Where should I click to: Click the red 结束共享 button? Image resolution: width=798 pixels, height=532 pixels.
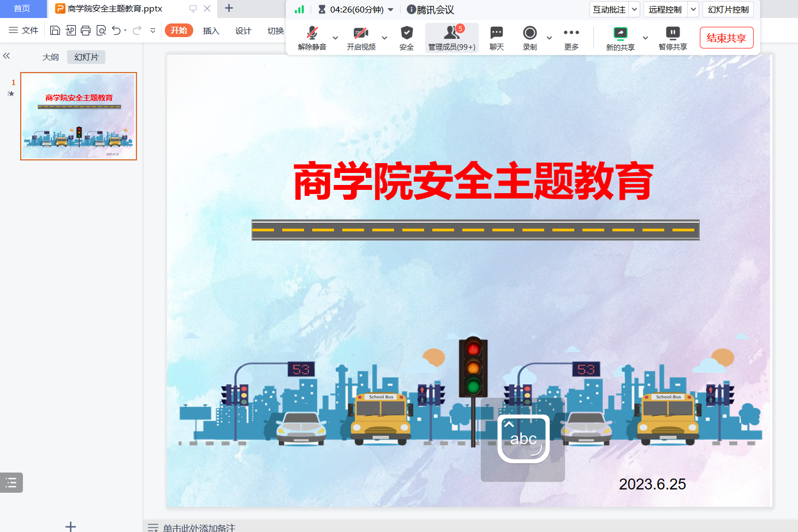point(726,38)
